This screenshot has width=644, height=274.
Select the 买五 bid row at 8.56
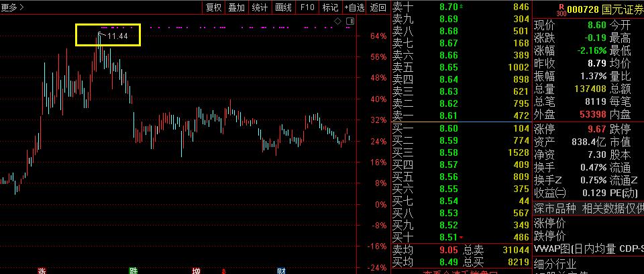click(x=461, y=177)
